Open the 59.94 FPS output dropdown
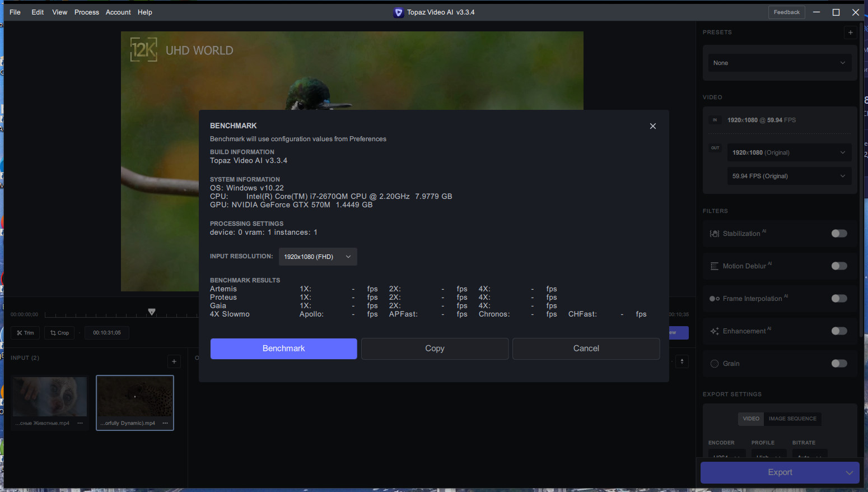 789,176
